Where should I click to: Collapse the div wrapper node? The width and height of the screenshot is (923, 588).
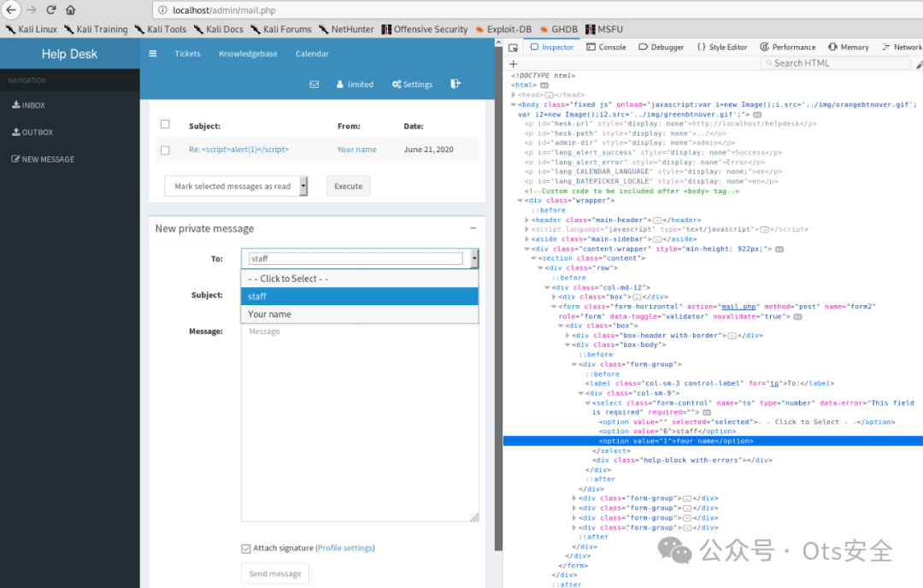(x=520, y=201)
